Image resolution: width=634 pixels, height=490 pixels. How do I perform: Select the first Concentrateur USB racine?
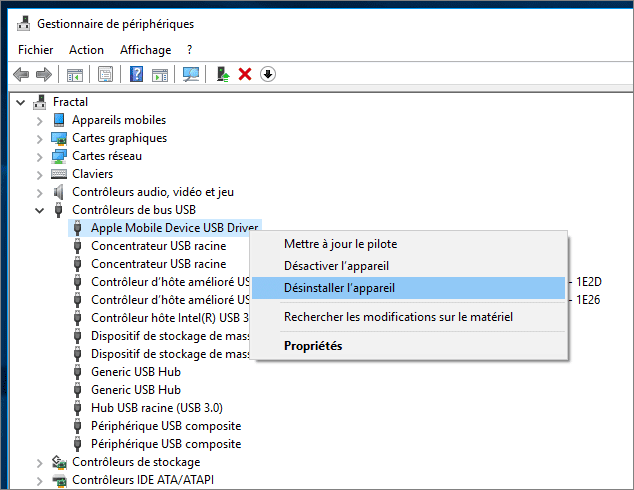pos(158,246)
